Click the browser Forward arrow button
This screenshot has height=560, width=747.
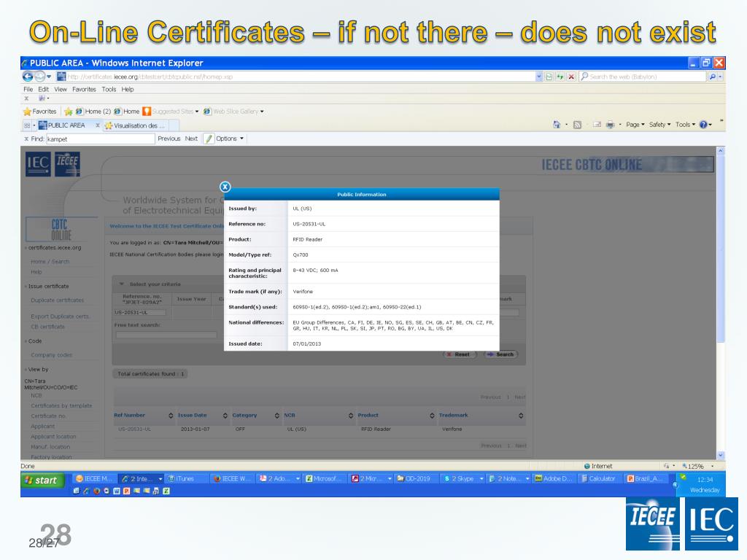point(40,76)
